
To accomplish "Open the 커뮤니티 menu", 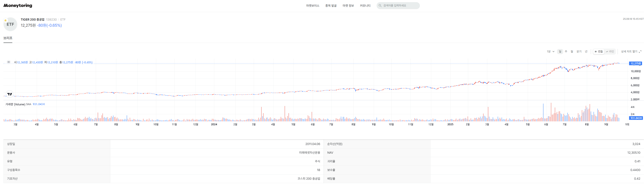I will 365,5.
